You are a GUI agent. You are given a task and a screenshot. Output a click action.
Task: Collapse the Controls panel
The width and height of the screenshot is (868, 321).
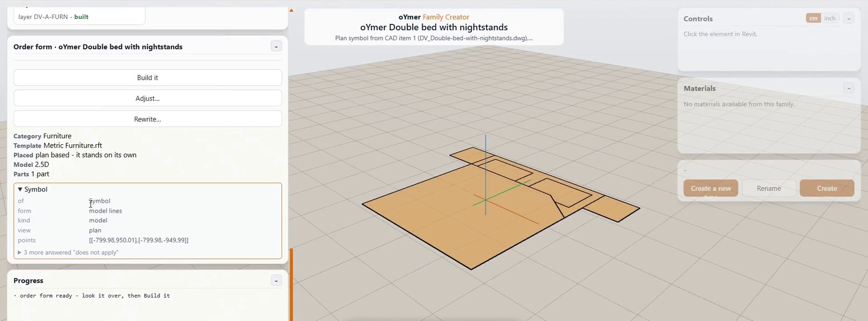point(849,18)
